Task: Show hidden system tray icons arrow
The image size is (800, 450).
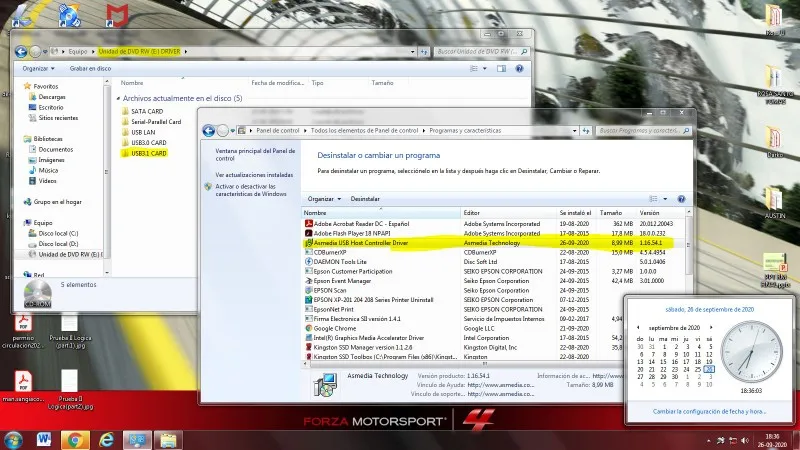Action: 708,441
